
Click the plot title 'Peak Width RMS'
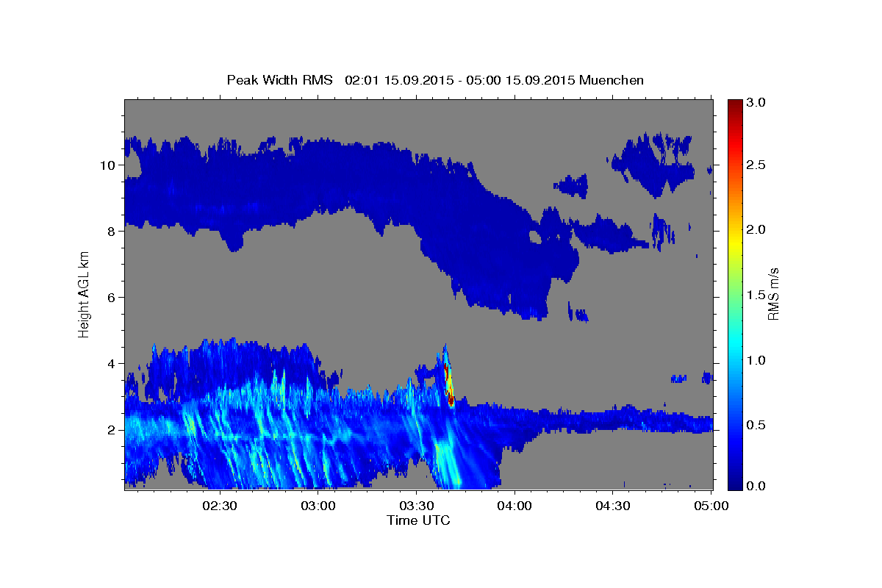click(279, 79)
